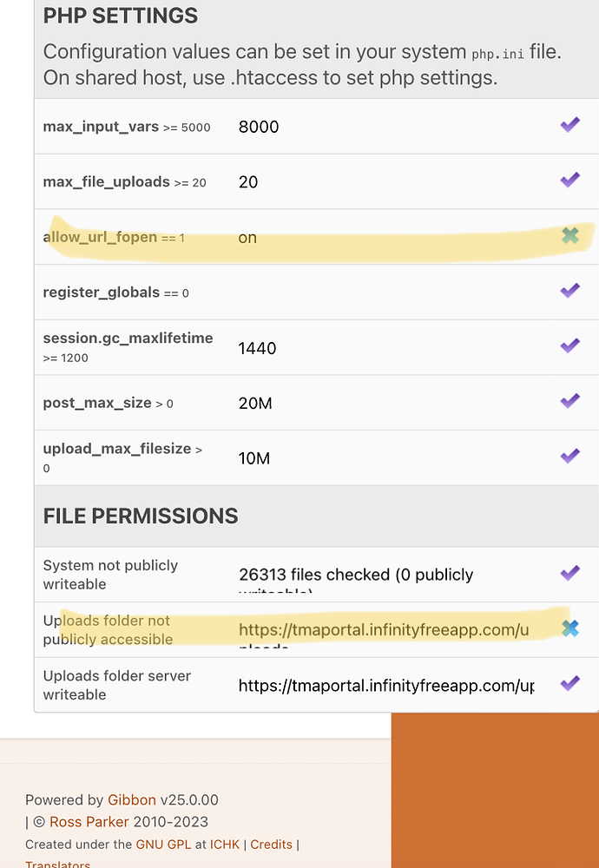Viewport: 599px width, 868px height.
Task: Click the highlighted allow_url_fopen row
Action: (x=260, y=237)
